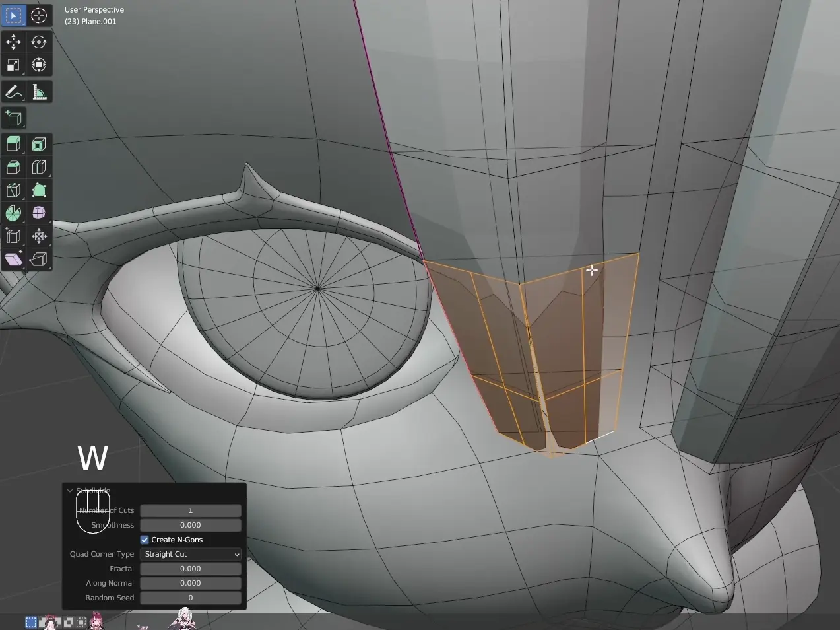
Task: Pick the Scale tool
Action: [x=13, y=65]
